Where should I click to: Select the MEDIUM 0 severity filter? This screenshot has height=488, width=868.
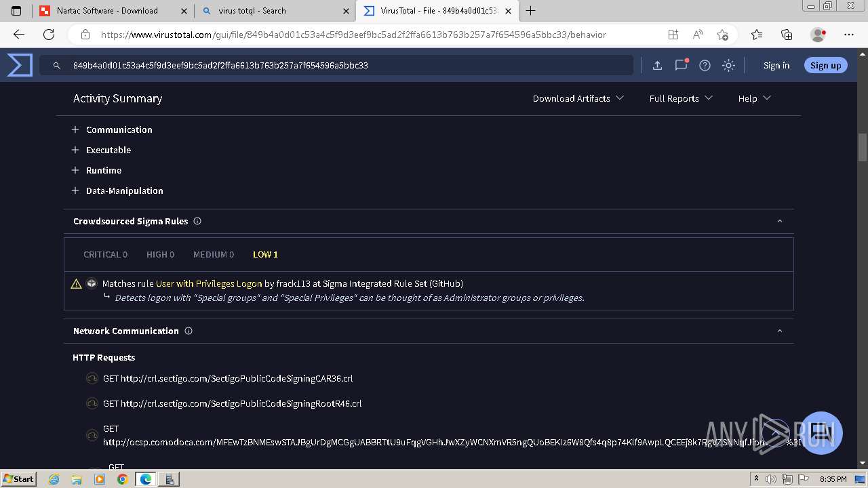point(214,254)
